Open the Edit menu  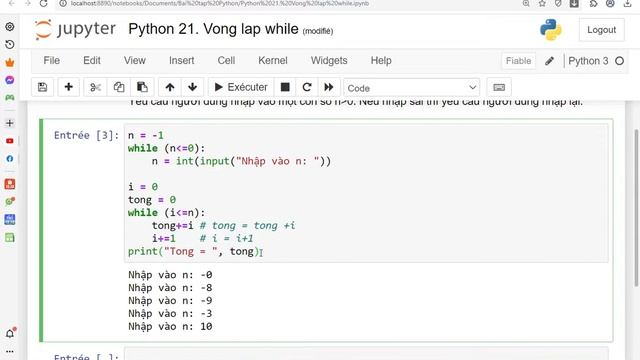(92, 60)
